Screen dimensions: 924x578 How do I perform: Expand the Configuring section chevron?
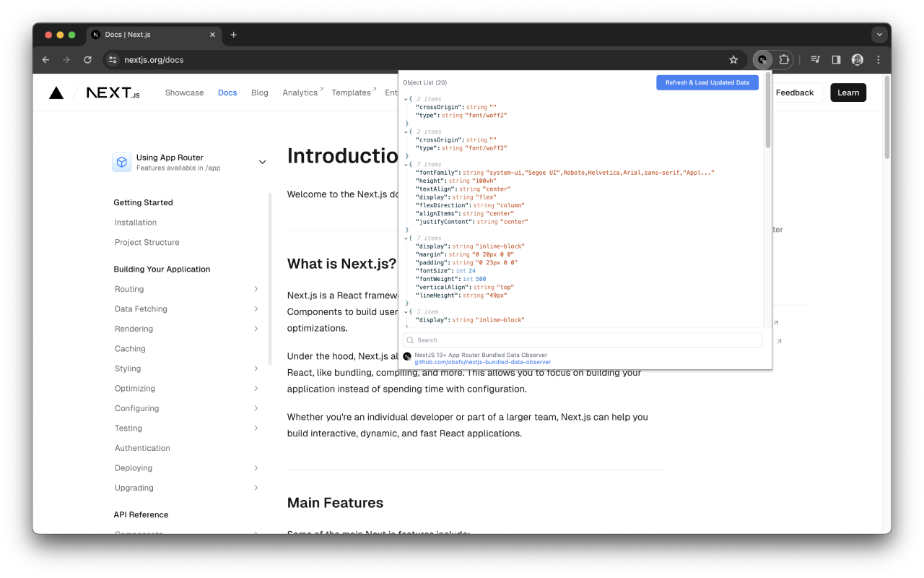tap(256, 408)
